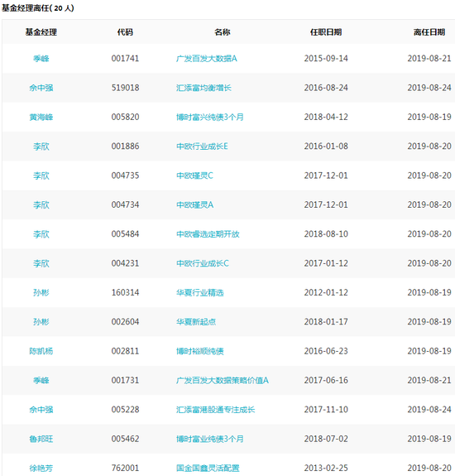Open manager 李欣 in the 004231 row
This screenshot has width=455, height=476.
tap(41, 263)
